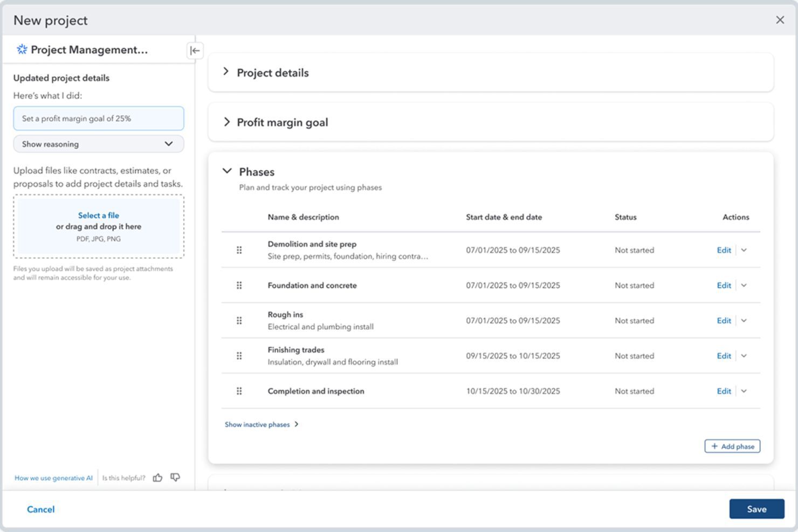The image size is (798, 532).
Task: Edit the Demolition and site prep phase
Action: pos(724,250)
